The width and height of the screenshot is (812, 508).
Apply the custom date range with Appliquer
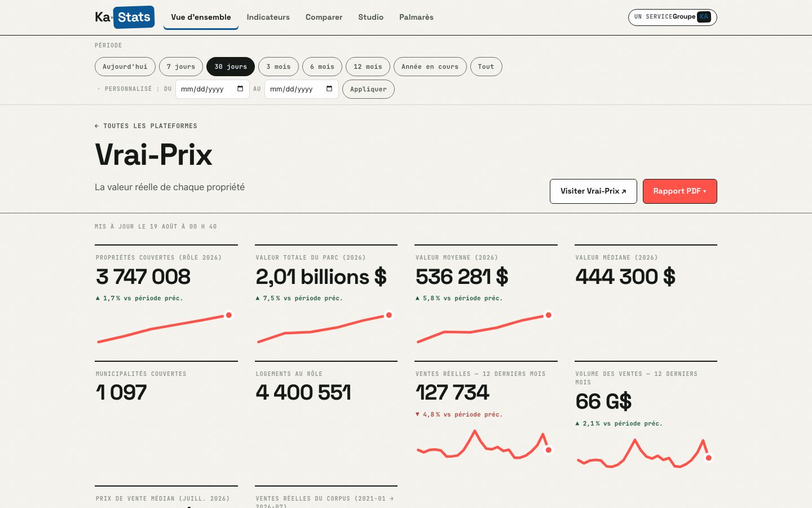coord(368,89)
